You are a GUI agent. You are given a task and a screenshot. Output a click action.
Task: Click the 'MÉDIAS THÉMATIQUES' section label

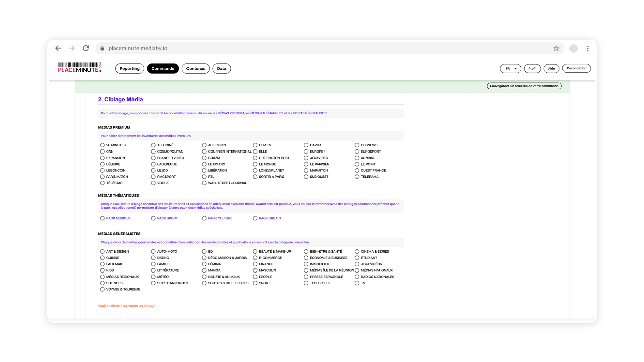click(x=118, y=195)
